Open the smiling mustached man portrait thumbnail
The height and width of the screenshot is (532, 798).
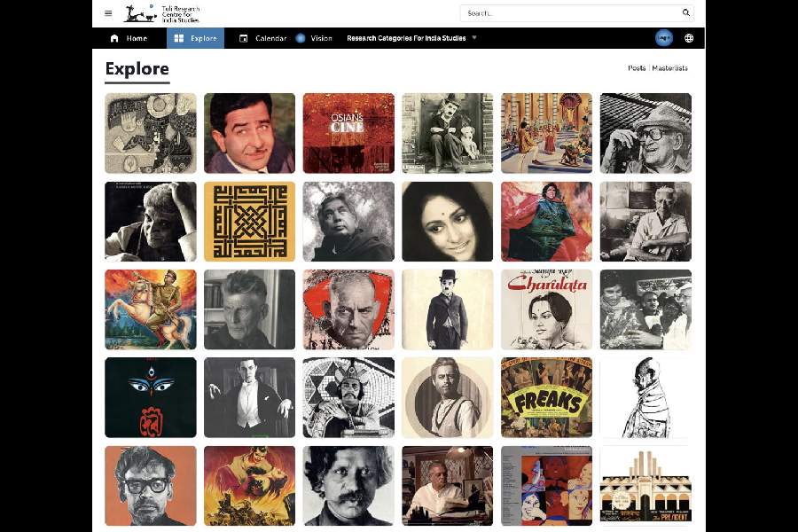click(249, 133)
